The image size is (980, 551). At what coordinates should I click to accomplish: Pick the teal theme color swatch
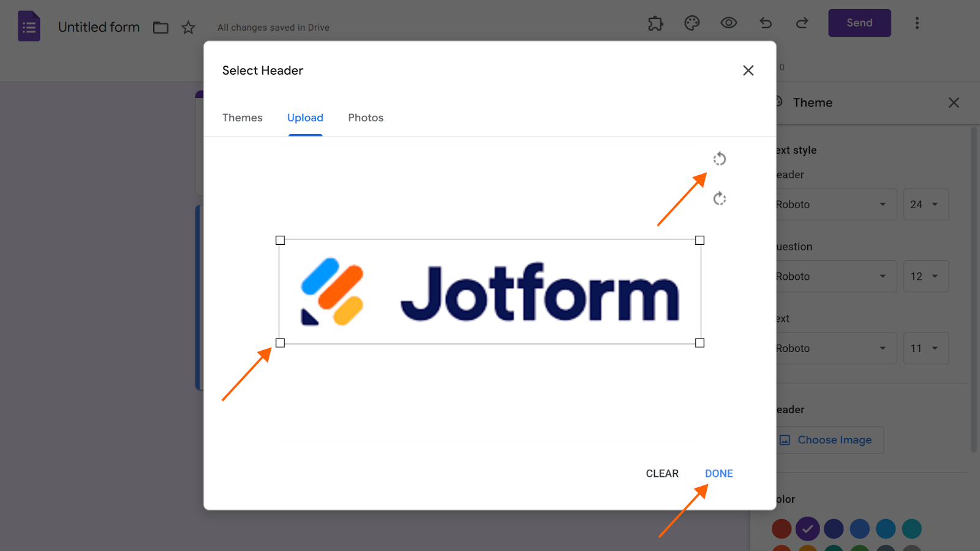click(912, 528)
